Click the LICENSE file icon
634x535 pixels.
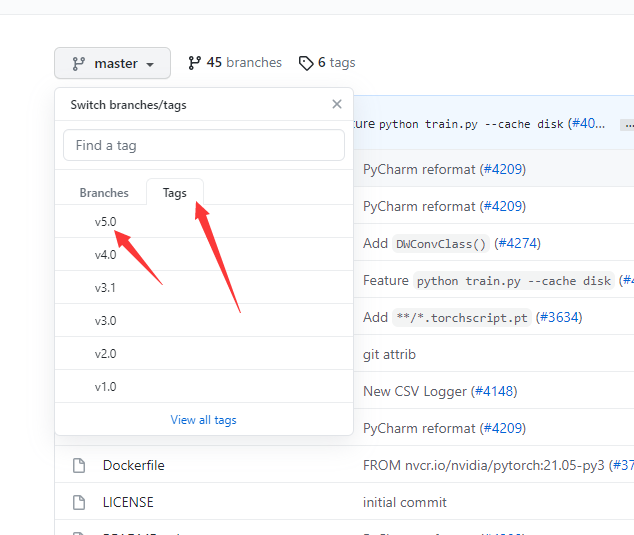coord(78,502)
